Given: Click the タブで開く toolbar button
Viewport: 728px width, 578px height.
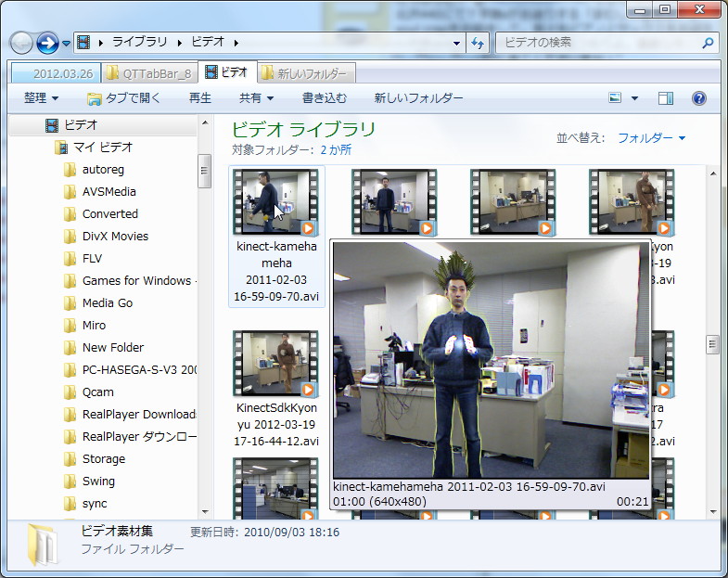Looking at the screenshot, I should 123,98.
